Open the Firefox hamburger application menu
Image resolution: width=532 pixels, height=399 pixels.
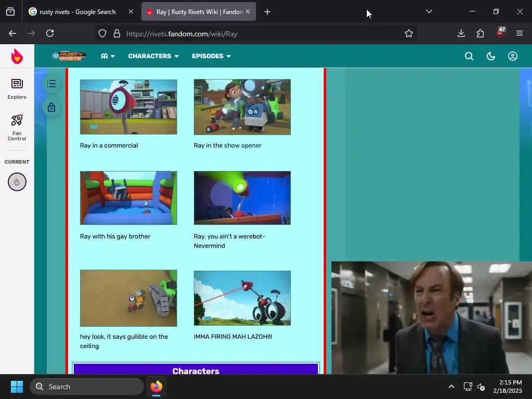(519, 33)
